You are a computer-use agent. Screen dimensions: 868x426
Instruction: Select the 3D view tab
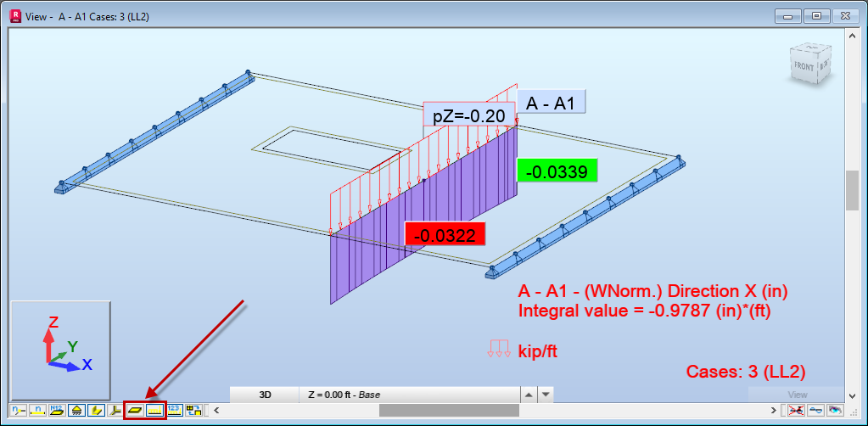point(265,395)
